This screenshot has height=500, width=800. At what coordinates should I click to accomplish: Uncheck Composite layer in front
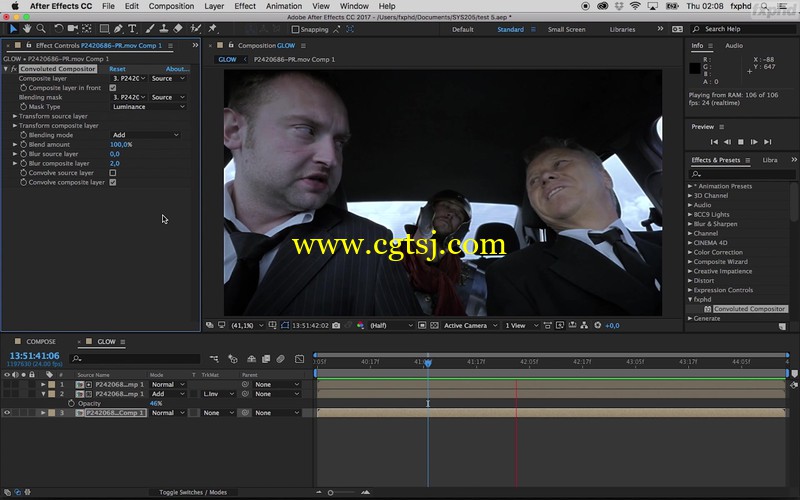[x=113, y=88]
